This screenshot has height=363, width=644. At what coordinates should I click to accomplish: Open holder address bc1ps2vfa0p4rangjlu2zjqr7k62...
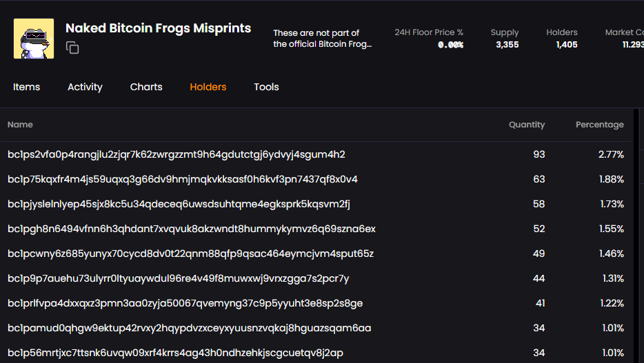pos(177,154)
